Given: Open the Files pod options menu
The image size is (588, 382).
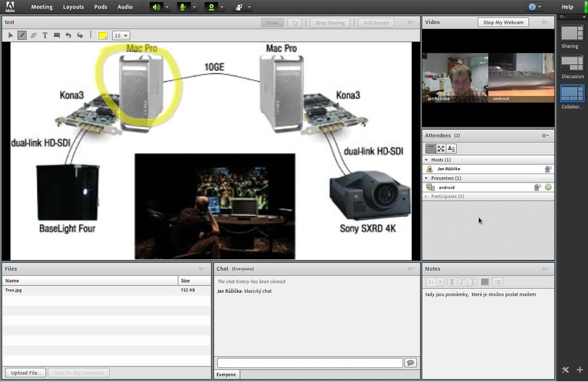Looking at the screenshot, I should coord(202,269).
